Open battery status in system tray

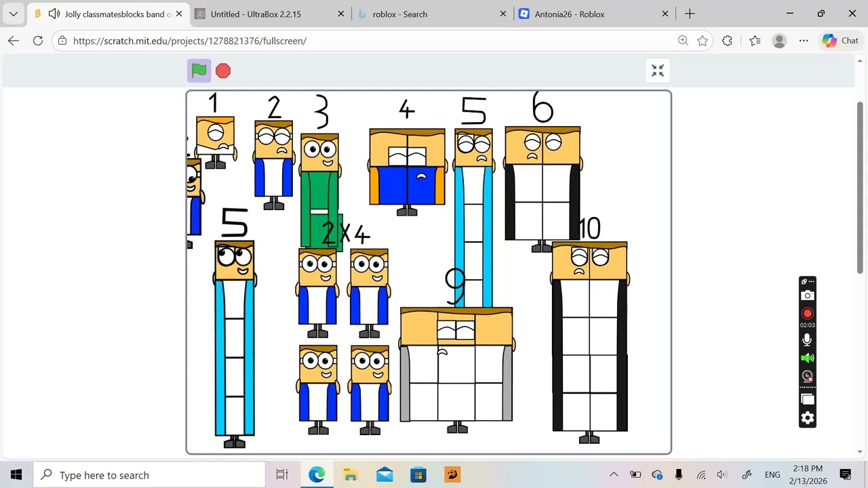(x=635, y=475)
